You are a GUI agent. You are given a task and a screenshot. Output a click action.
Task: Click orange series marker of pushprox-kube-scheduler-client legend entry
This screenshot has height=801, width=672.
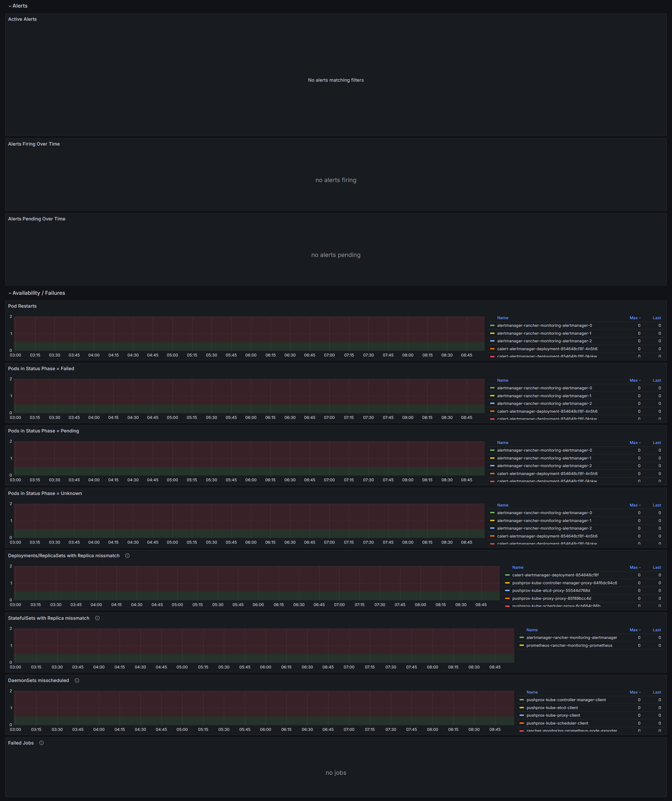[521, 724]
